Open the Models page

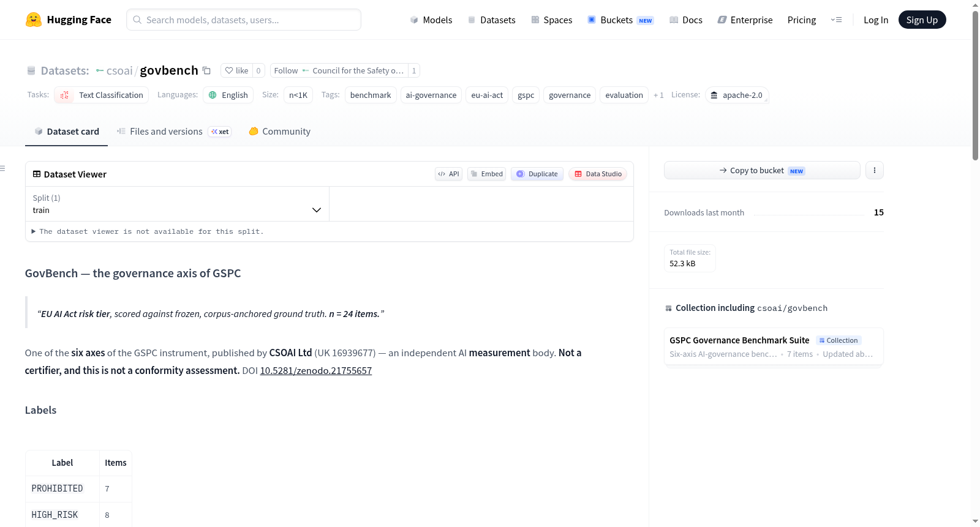point(431,20)
